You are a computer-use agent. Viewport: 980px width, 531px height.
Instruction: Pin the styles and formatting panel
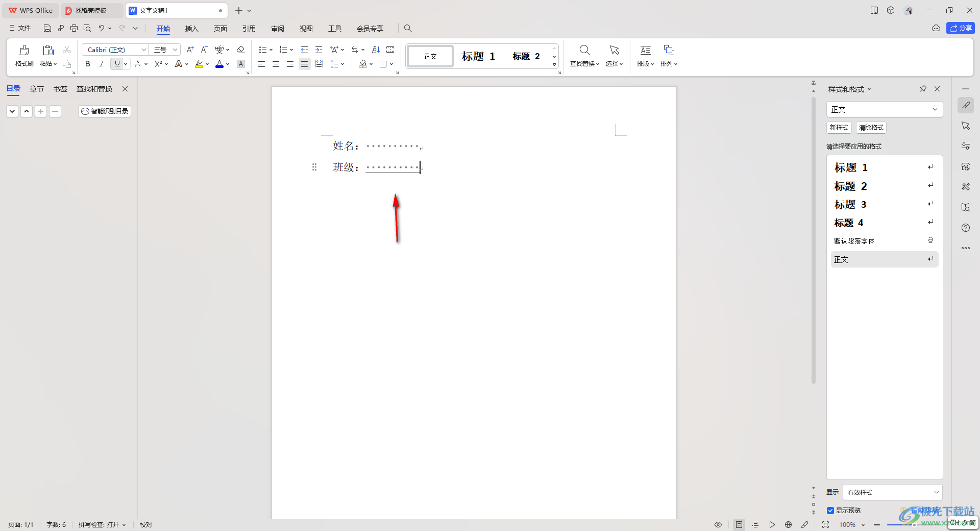click(x=923, y=89)
